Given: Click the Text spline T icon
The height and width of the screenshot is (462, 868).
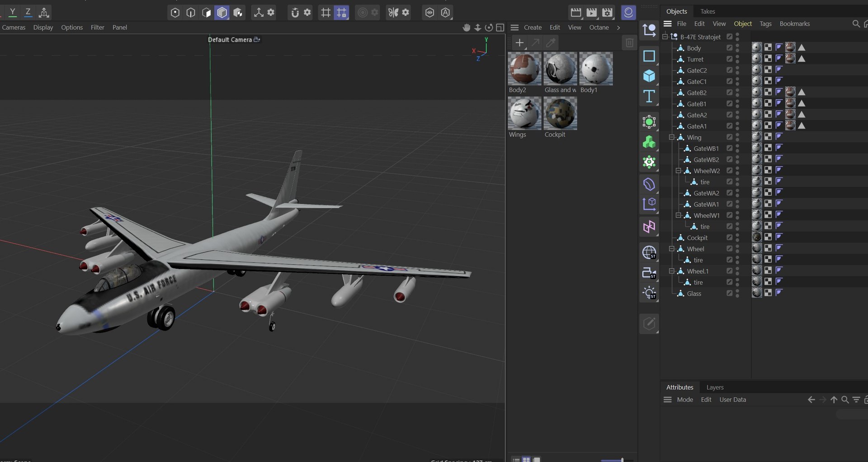Looking at the screenshot, I should (x=649, y=96).
